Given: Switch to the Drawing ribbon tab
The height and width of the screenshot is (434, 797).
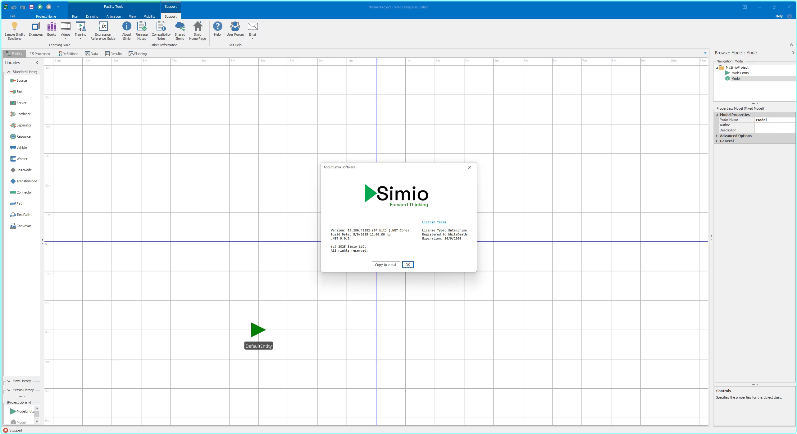Looking at the screenshot, I should point(91,16).
